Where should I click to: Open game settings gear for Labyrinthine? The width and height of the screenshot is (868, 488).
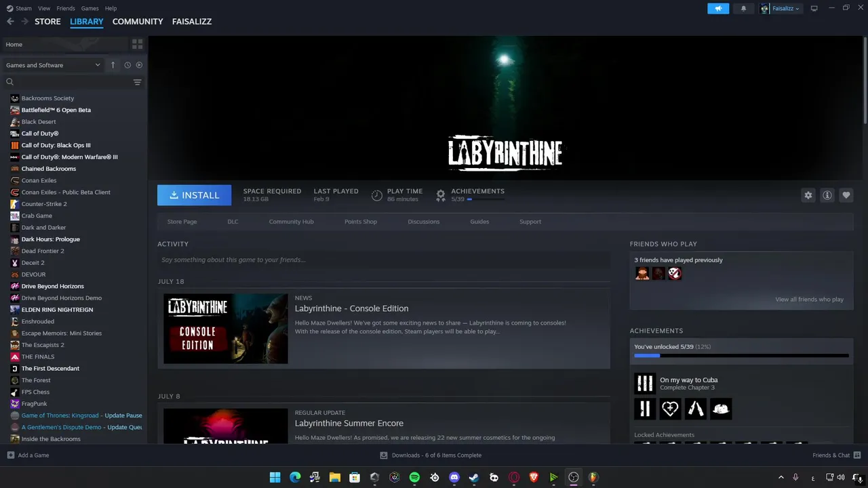tap(808, 195)
